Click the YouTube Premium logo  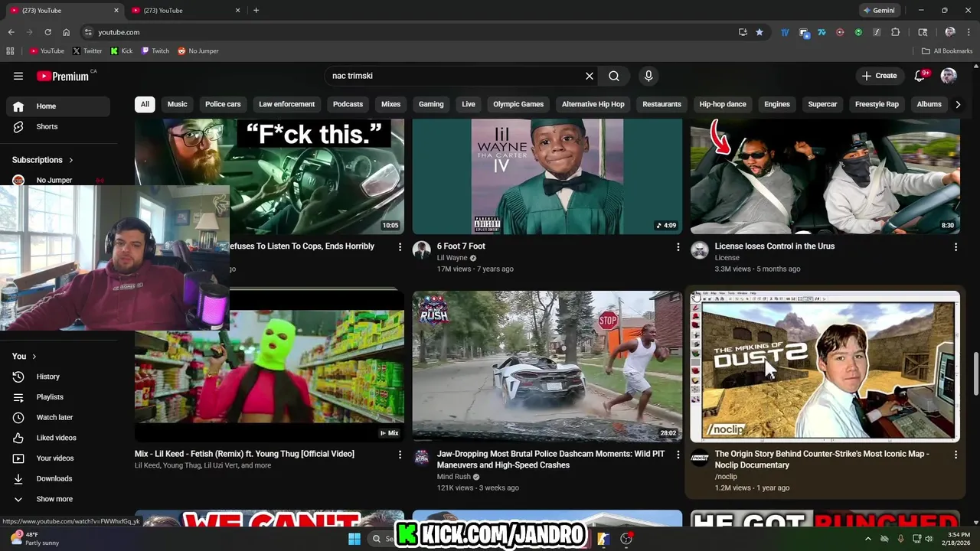point(63,76)
